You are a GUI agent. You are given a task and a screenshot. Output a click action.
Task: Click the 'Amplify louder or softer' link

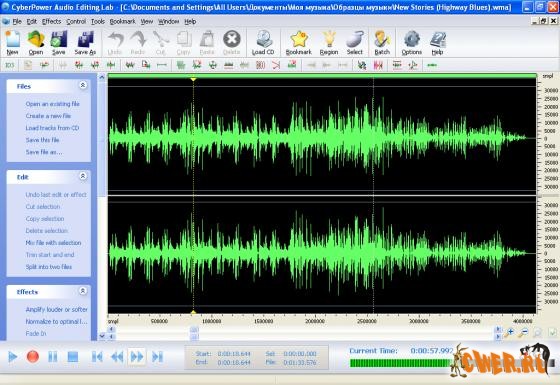[56, 309]
